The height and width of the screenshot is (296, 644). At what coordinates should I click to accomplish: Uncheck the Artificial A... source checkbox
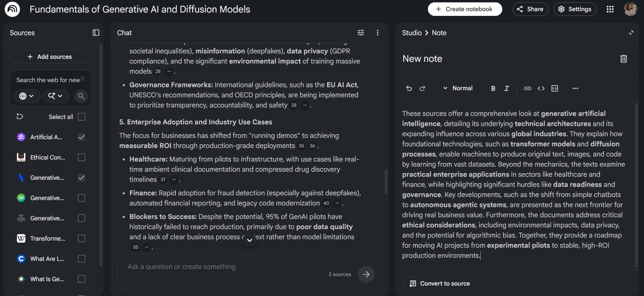click(x=82, y=137)
